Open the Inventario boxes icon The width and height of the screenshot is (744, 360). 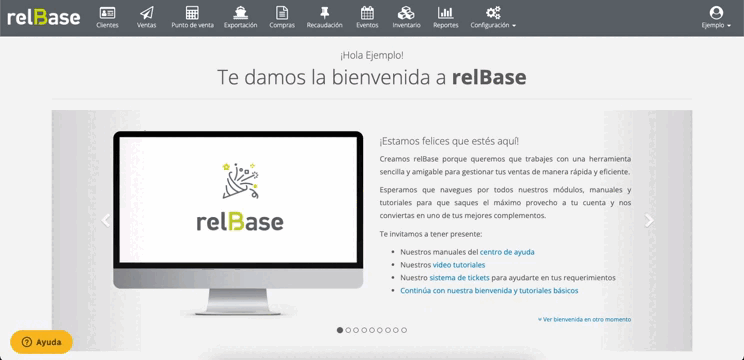point(406,13)
